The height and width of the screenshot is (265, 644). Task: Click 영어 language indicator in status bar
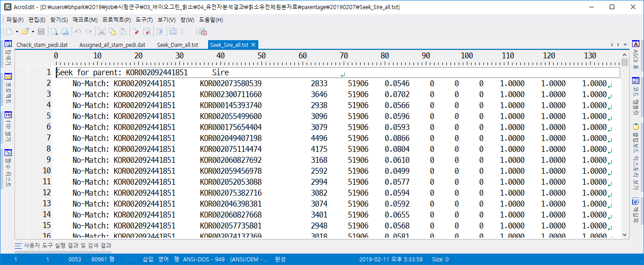pos(163,259)
